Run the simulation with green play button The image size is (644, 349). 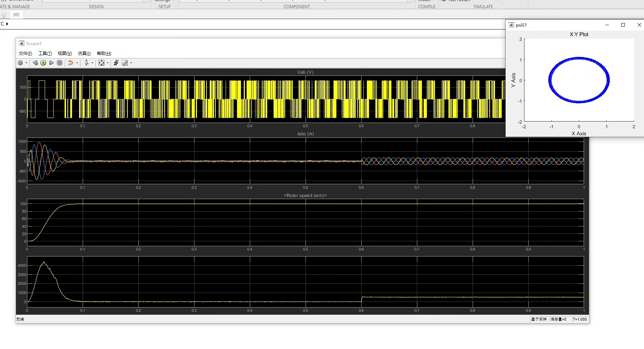(43, 63)
